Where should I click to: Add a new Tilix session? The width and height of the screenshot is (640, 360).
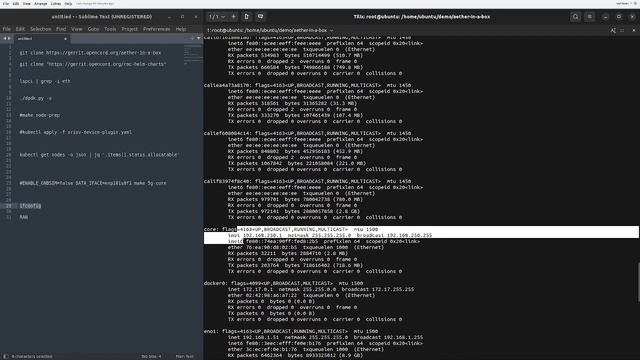click(233, 17)
